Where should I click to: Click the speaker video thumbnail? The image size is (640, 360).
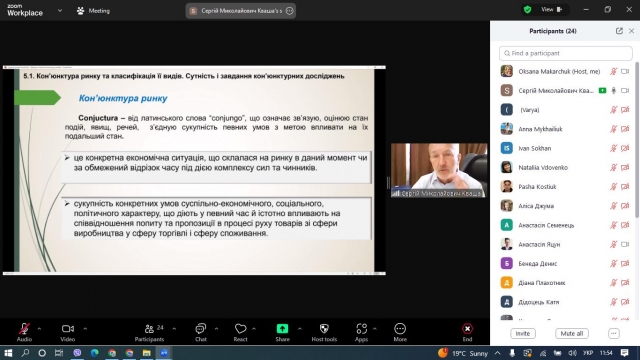click(x=439, y=170)
